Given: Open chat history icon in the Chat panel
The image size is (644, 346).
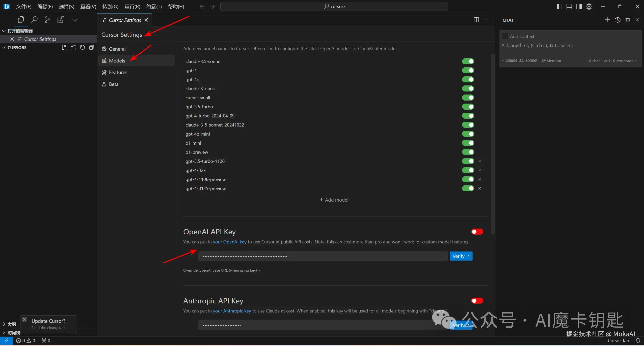Looking at the screenshot, I should coord(618,20).
